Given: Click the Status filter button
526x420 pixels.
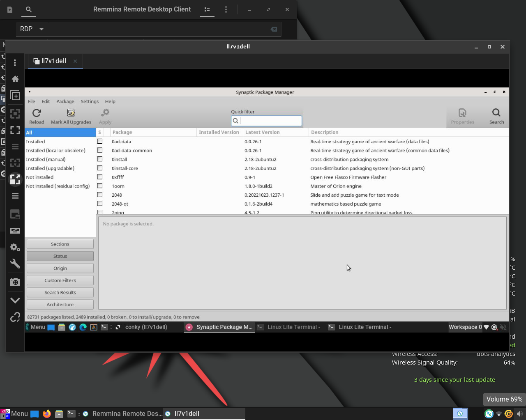Looking at the screenshot, I should click(60, 256).
